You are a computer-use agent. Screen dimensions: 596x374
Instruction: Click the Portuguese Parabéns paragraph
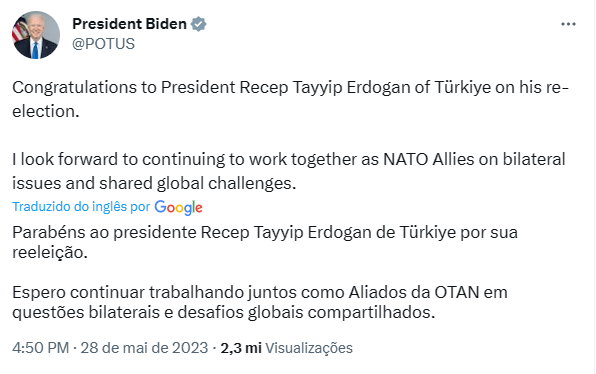point(265,242)
